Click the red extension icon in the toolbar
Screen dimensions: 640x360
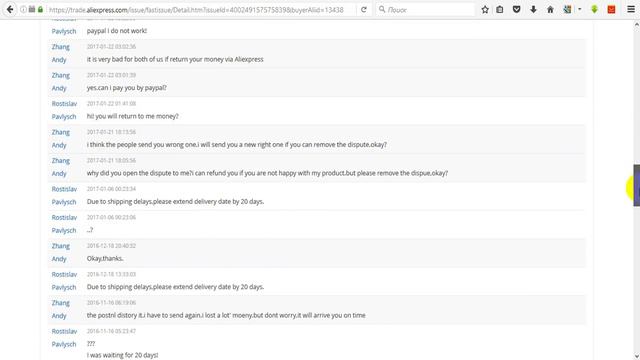coord(611,9)
